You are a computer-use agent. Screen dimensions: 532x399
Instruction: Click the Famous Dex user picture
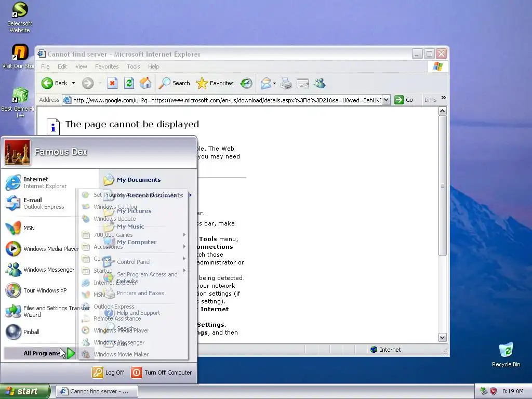[17, 152]
